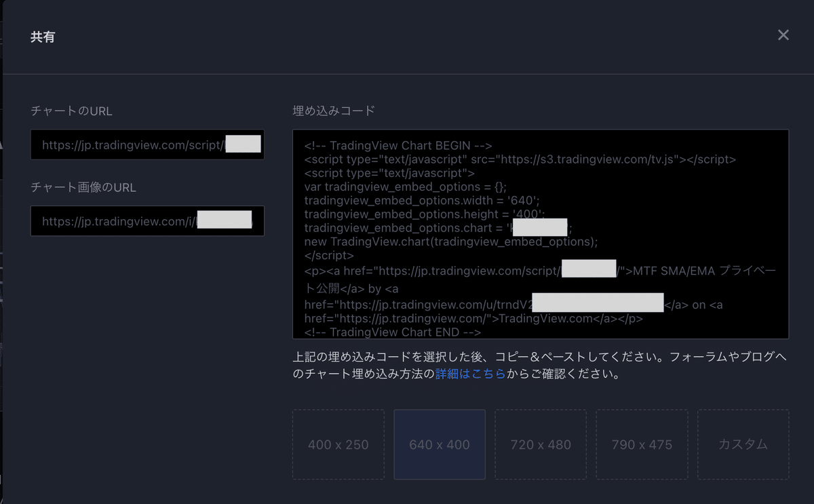Click the チャート画像のURL input field
The height and width of the screenshot is (504, 814).
pyautogui.click(x=147, y=221)
